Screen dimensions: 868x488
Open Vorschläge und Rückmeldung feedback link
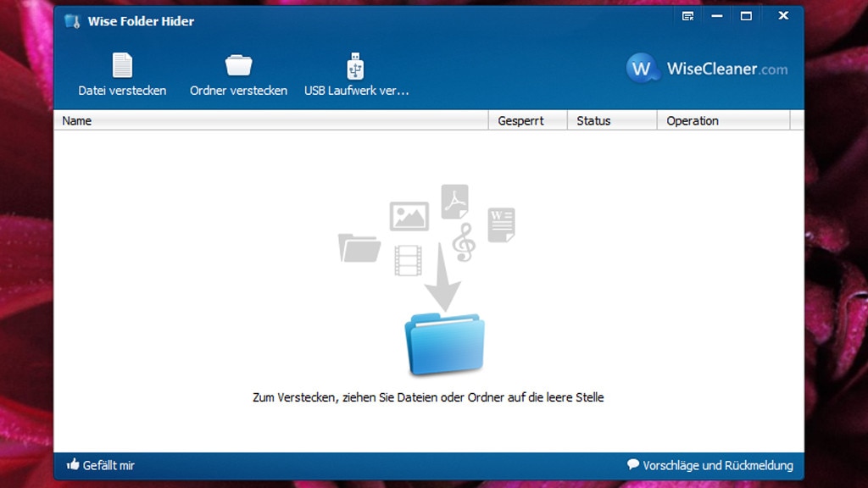point(710,465)
